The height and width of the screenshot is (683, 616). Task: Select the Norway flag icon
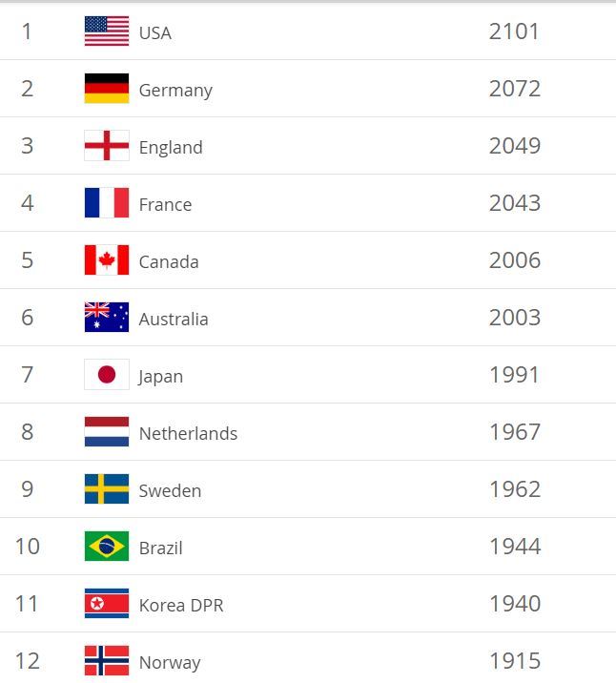click(x=107, y=660)
